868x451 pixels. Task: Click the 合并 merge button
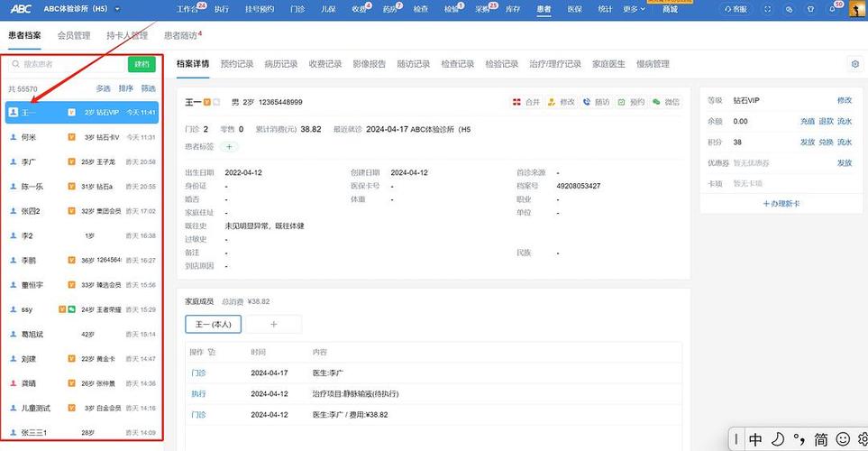click(x=525, y=102)
